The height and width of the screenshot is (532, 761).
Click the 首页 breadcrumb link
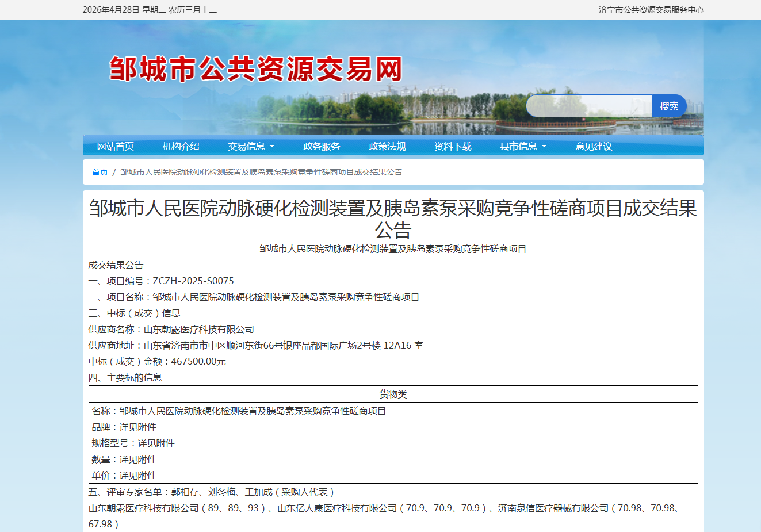[x=100, y=172]
